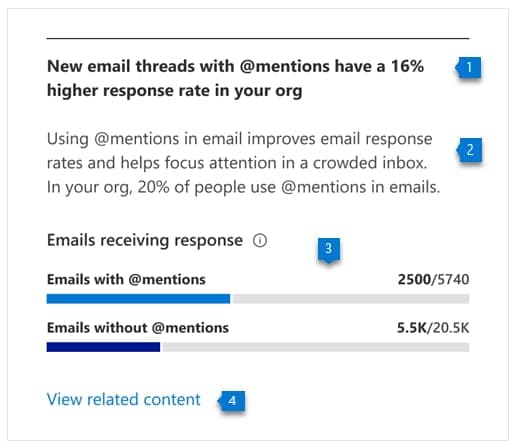Click the 16% higher response rate headline
This screenshot has width=515, height=445.
(235, 79)
